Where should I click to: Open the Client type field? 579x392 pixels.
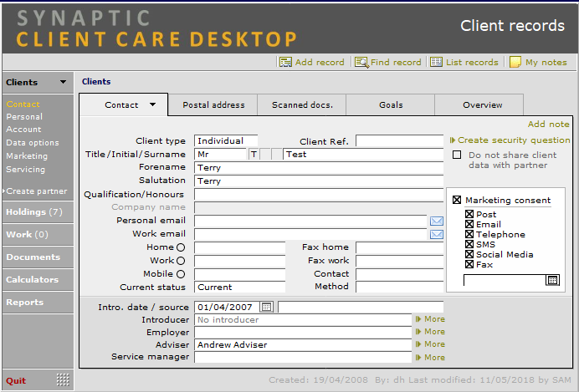coord(226,140)
